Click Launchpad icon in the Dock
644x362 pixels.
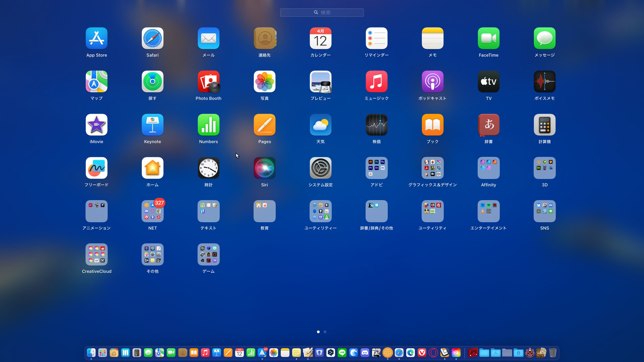103,353
